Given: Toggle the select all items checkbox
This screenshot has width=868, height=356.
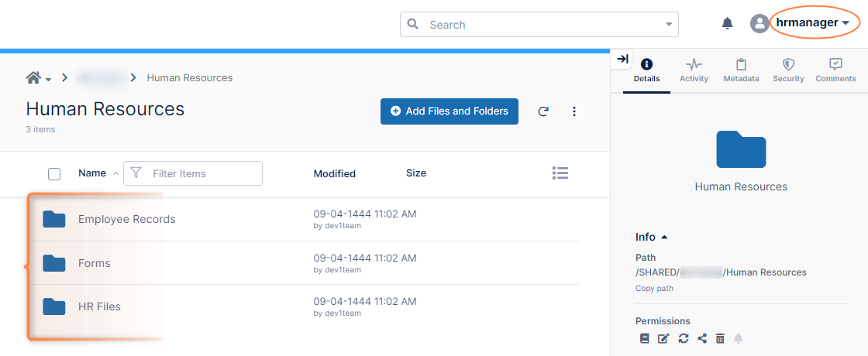Looking at the screenshot, I should pyautogui.click(x=54, y=173).
